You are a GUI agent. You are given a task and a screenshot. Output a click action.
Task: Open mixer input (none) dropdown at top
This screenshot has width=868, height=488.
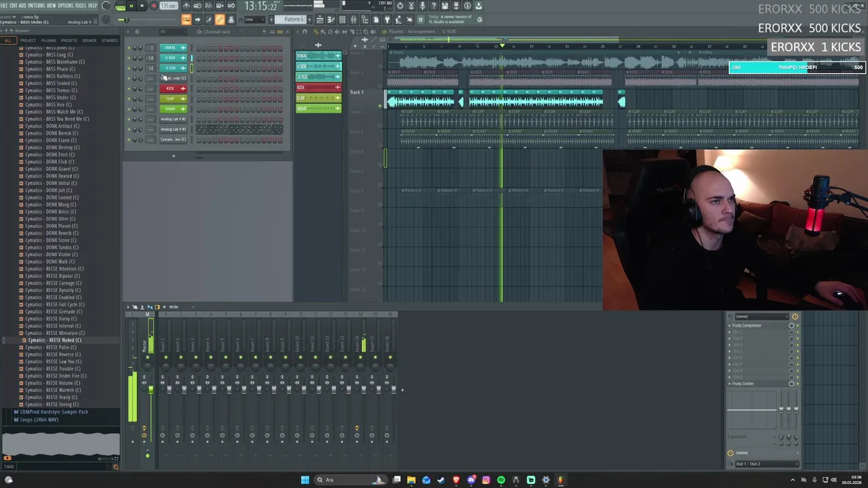point(762,317)
